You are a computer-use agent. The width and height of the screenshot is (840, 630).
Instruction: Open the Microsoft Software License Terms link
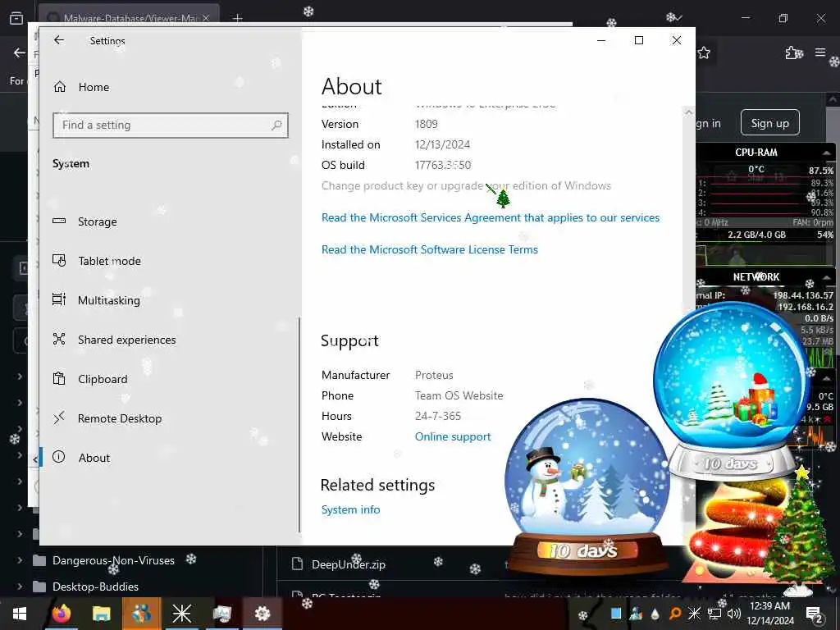(x=430, y=249)
